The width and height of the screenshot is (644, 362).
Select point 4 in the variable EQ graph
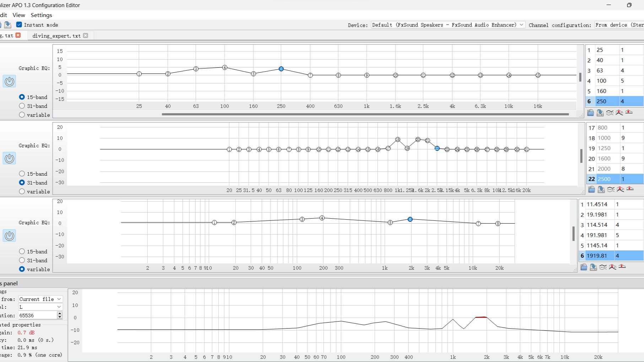click(x=322, y=218)
